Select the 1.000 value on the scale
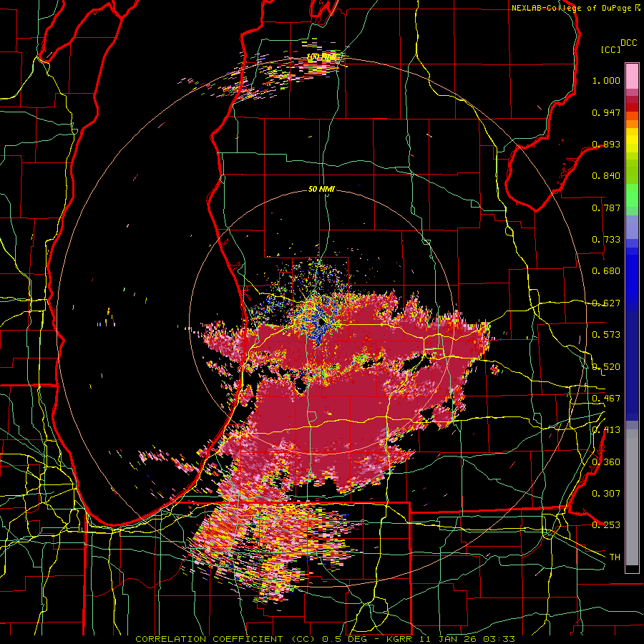This screenshot has width=644, height=644. [x=606, y=80]
